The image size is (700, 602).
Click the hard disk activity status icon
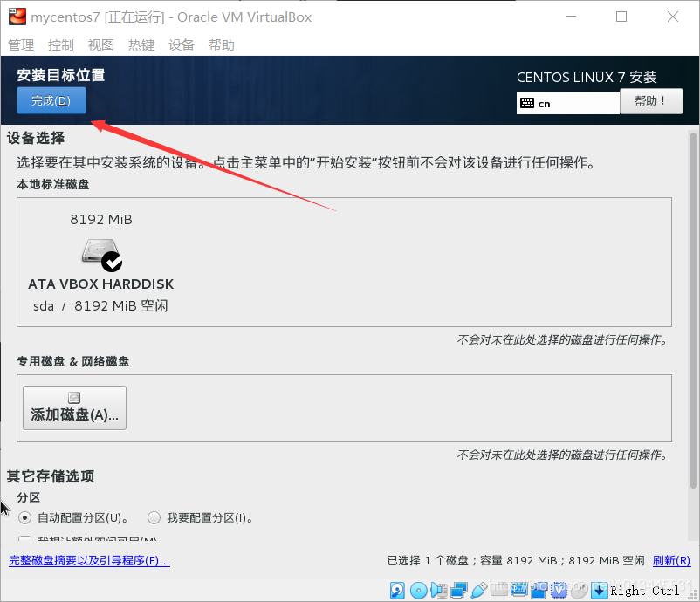pyautogui.click(x=397, y=591)
